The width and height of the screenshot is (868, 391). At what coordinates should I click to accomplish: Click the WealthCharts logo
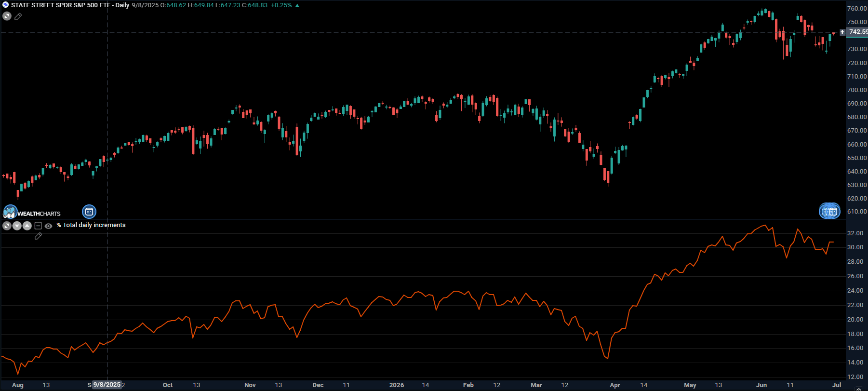tap(32, 212)
